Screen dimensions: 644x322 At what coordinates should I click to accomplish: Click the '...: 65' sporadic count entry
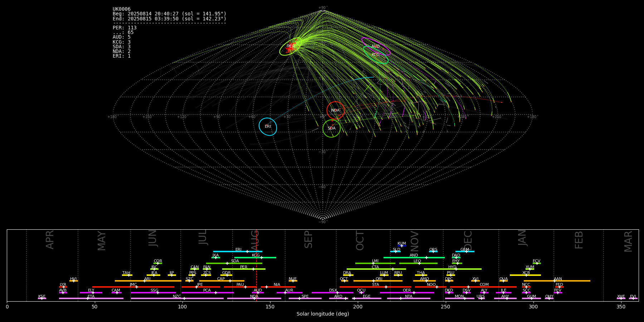click(x=123, y=33)
